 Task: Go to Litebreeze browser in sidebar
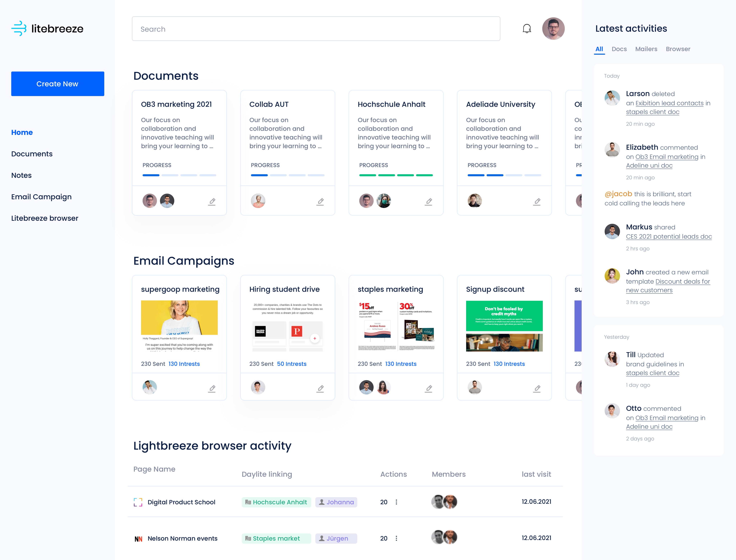tap(45, 218)
